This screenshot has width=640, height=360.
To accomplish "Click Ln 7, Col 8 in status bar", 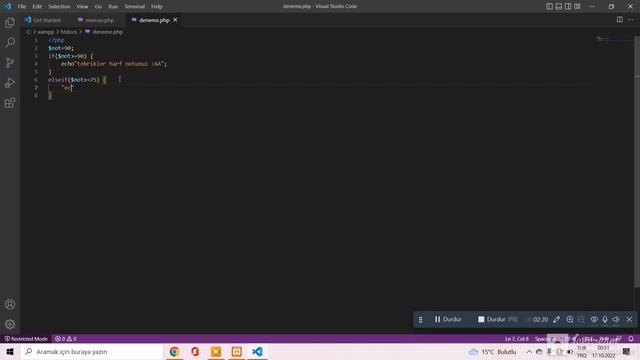I will click(x=516, y=339).
